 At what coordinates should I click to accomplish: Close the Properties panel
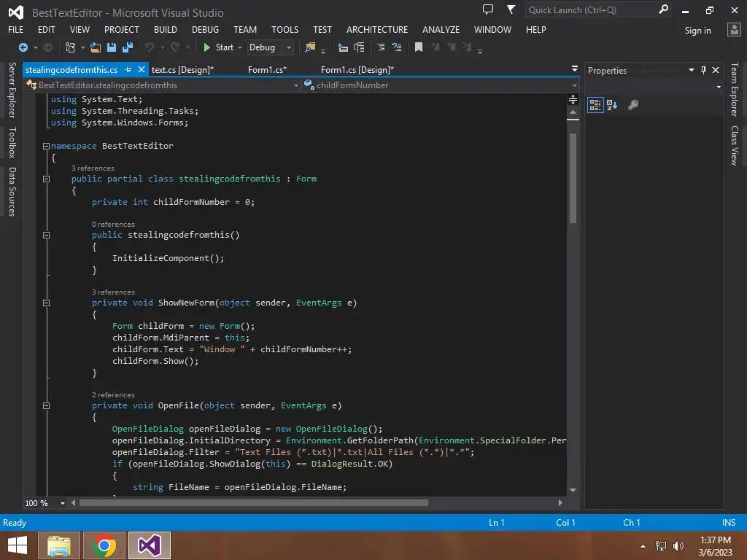tap(716, 70)
